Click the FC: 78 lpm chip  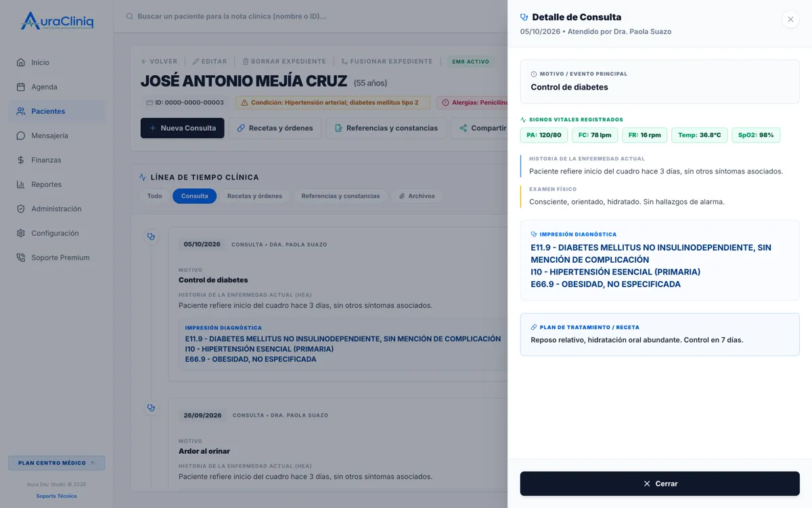595,135
